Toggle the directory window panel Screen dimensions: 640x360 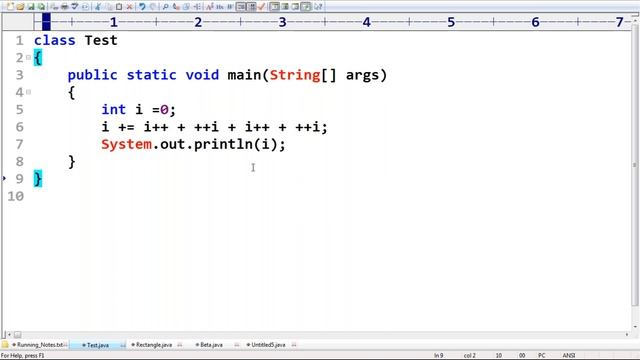pos(275,7)
